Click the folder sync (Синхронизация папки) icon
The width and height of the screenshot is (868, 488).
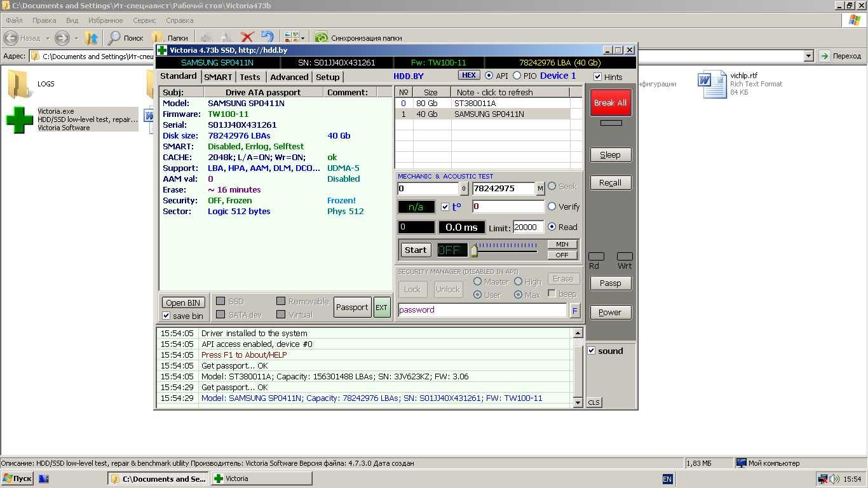pyautogui.click(x=321, y=38)
